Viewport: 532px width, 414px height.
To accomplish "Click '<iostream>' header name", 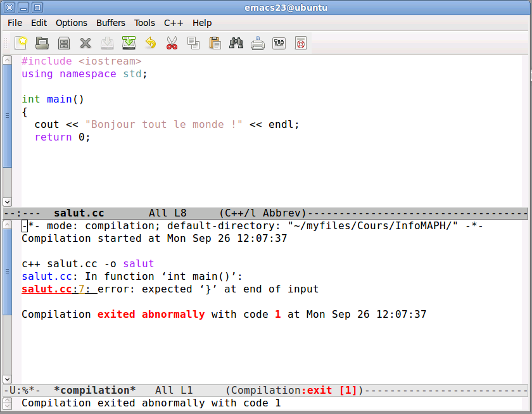I will coord(110,61).
